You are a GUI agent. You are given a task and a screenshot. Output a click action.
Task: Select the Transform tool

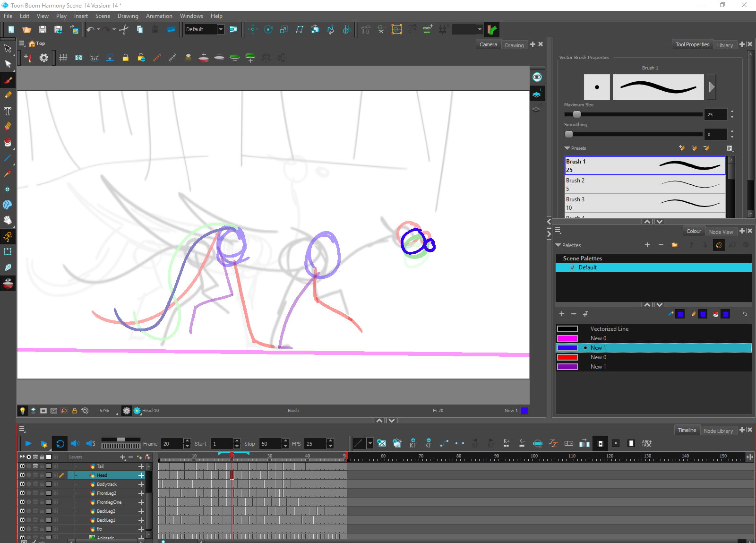pyautogui.click(x=8, y=252)
